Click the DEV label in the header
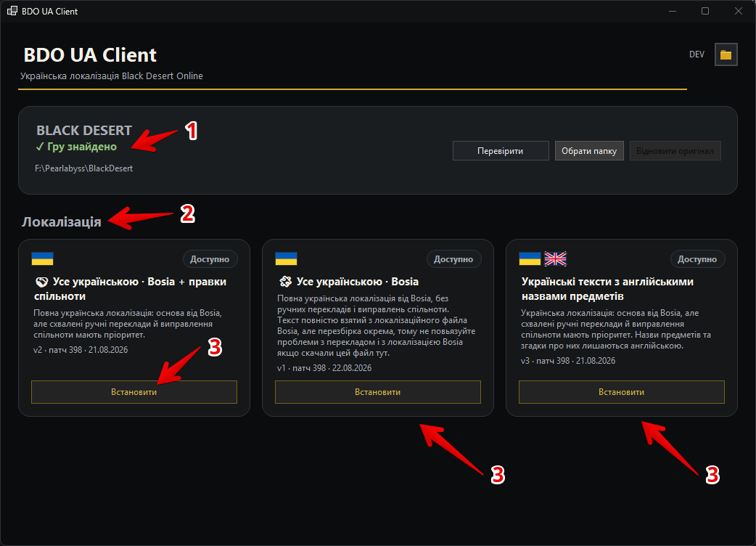 (697, 54)
